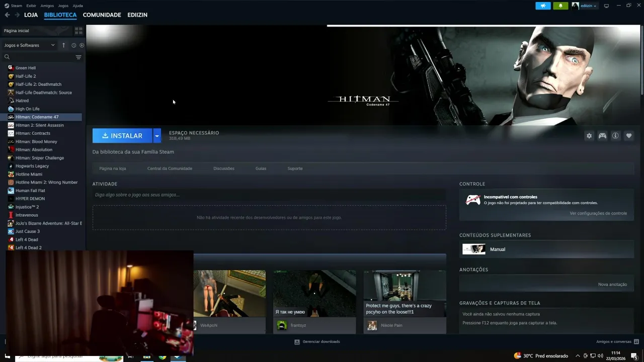
Task: Open the Steam menu
Action: (x=14, y=6)
